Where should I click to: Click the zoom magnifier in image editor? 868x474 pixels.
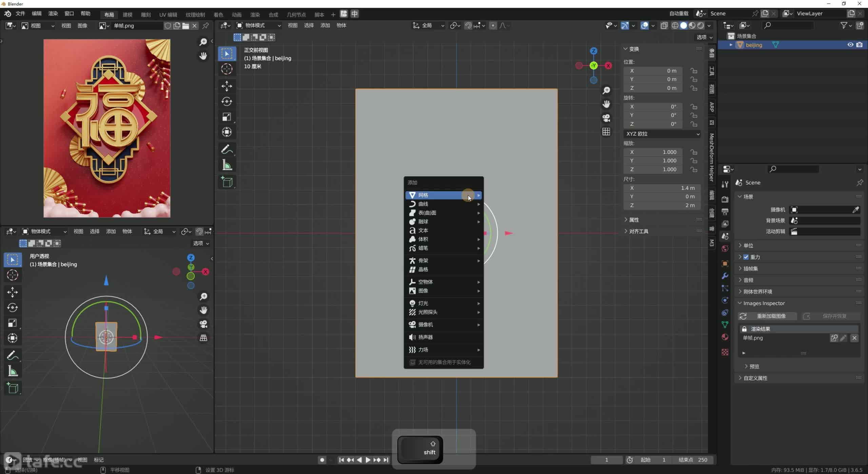pyautogui.click(x=203, y=42)
